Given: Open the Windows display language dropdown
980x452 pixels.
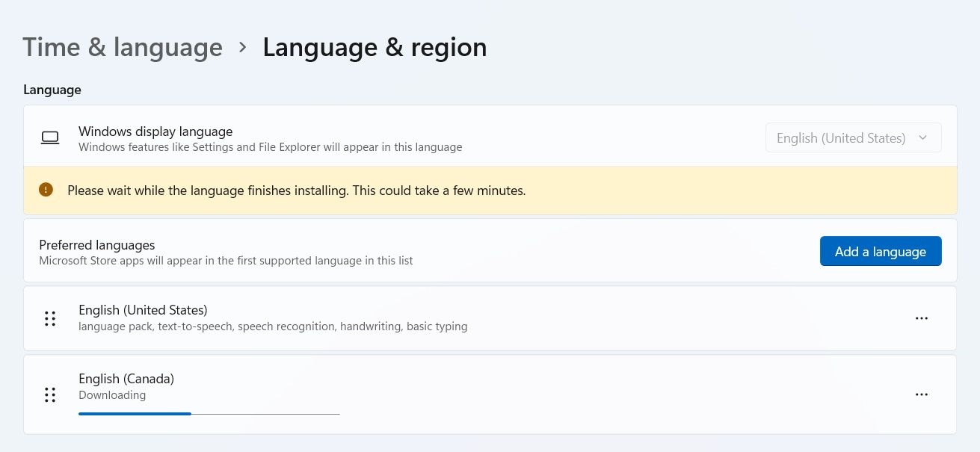Looking at the screenshot, I should point(853,138).
